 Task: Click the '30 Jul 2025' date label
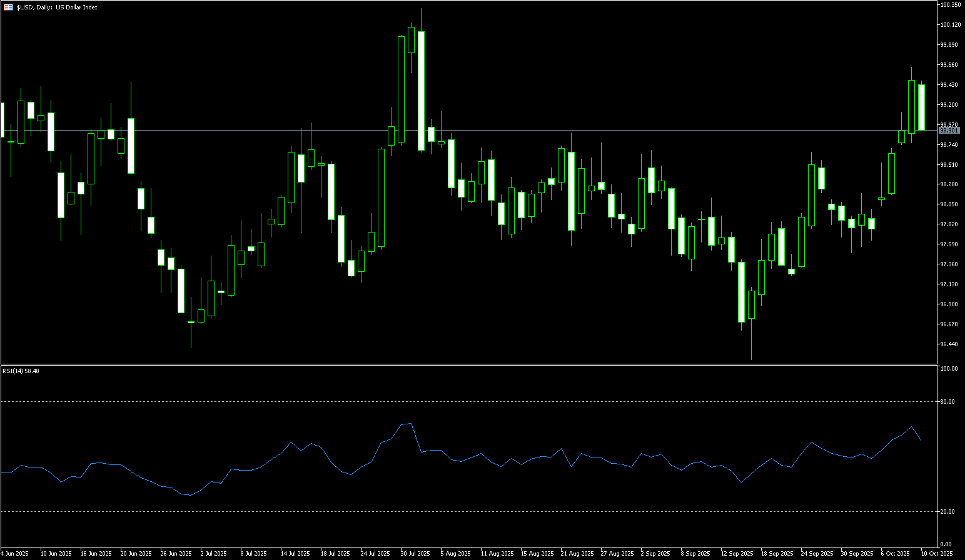415,554
